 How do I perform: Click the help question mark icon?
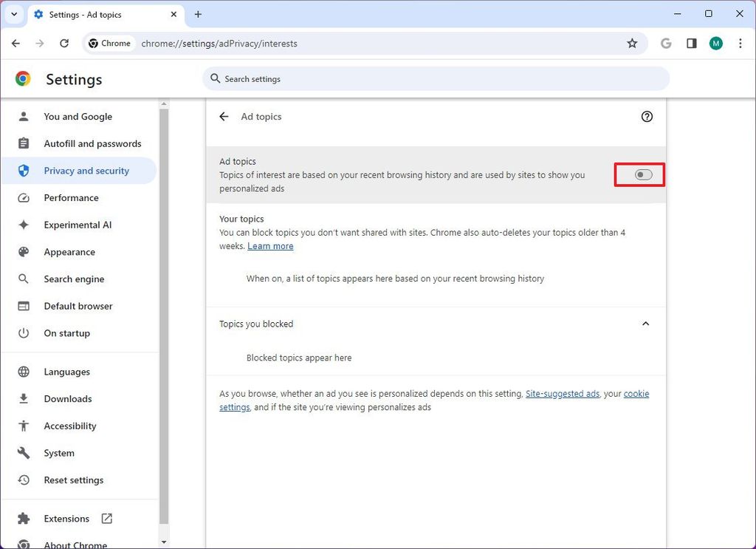click(647, 116)
